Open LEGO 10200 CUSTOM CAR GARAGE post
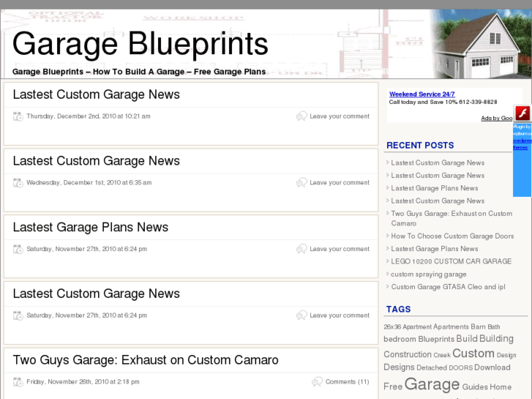 [x=451, y=261]
